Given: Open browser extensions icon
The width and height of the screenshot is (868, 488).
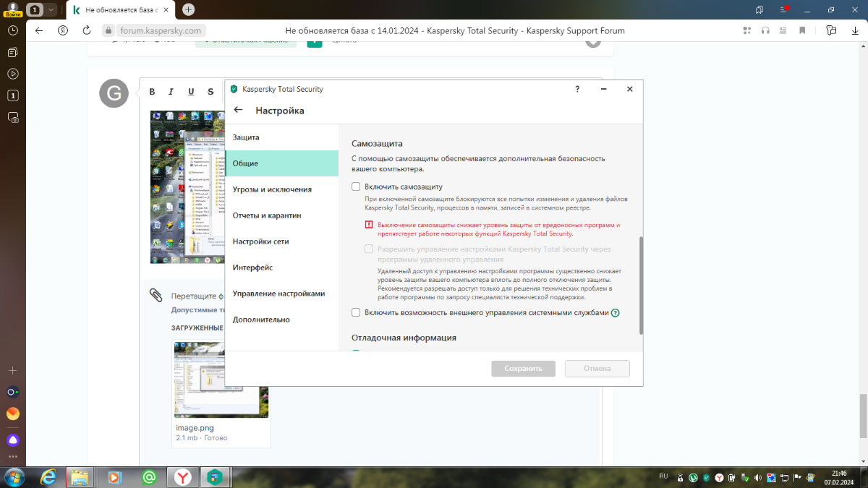Looking at the screenshot, I should [x=831, y=30].
